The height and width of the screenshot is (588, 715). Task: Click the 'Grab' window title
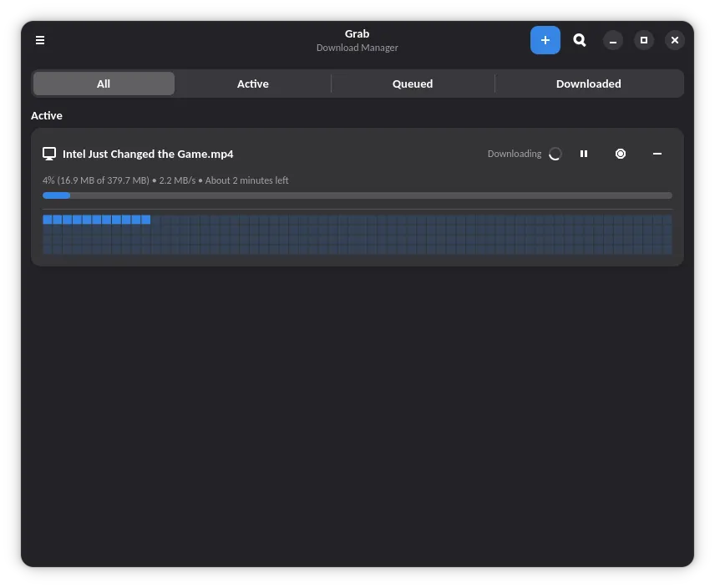tap(357, 33)
